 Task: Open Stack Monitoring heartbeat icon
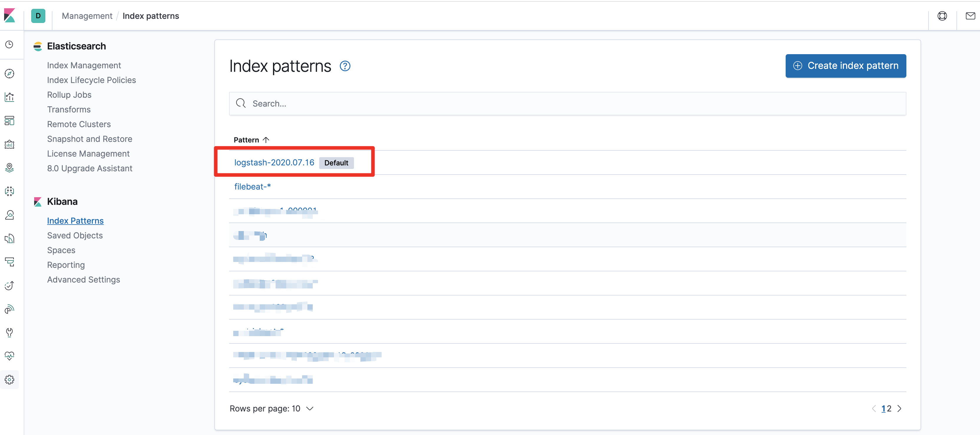tap(9, 356)
